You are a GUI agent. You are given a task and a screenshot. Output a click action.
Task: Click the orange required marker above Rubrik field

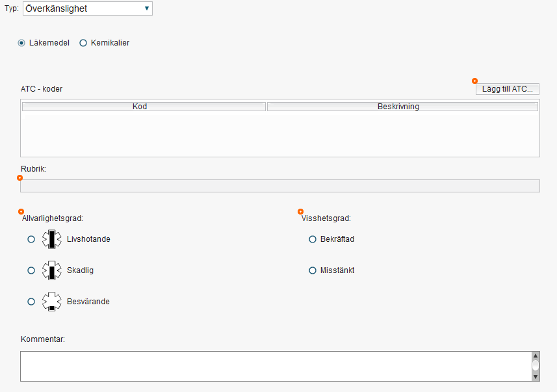[x=19, y=177]
